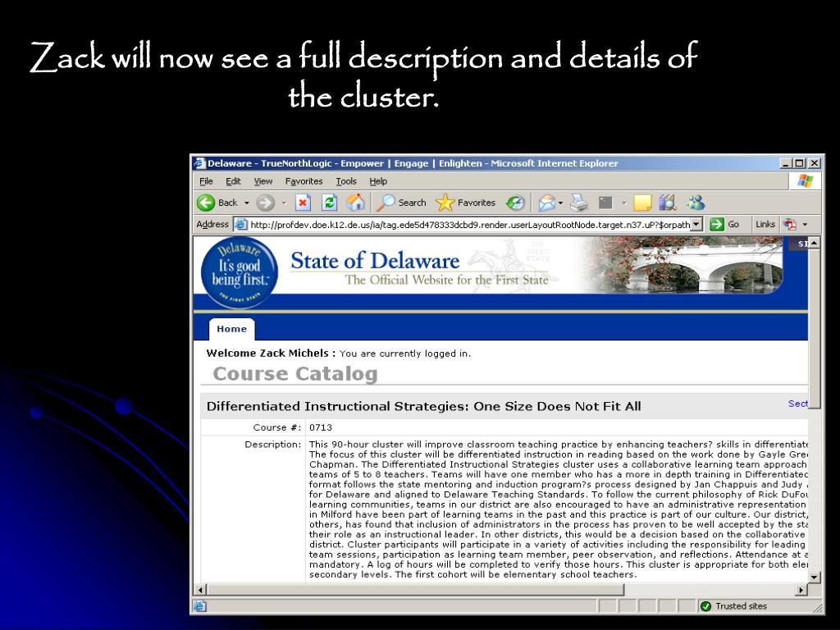Expand the Address bar URL dropdown
Viewport: 840px width, 630px height.
(696, 225)
